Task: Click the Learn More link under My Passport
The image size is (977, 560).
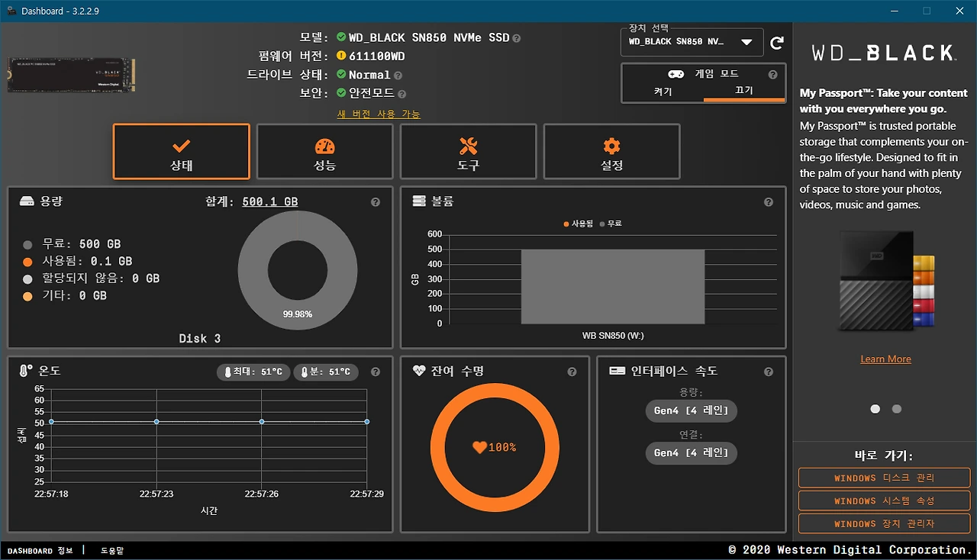Action: (x=885, y=359)
